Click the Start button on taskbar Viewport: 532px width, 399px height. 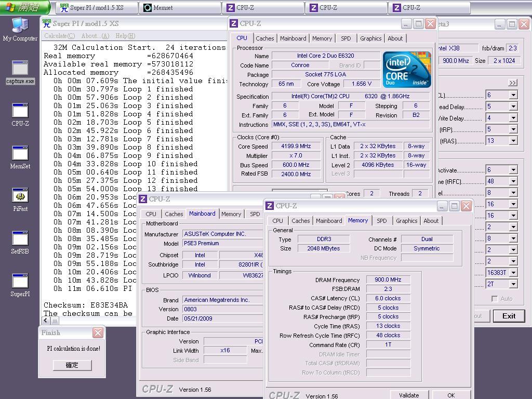[x=25, y=7]
